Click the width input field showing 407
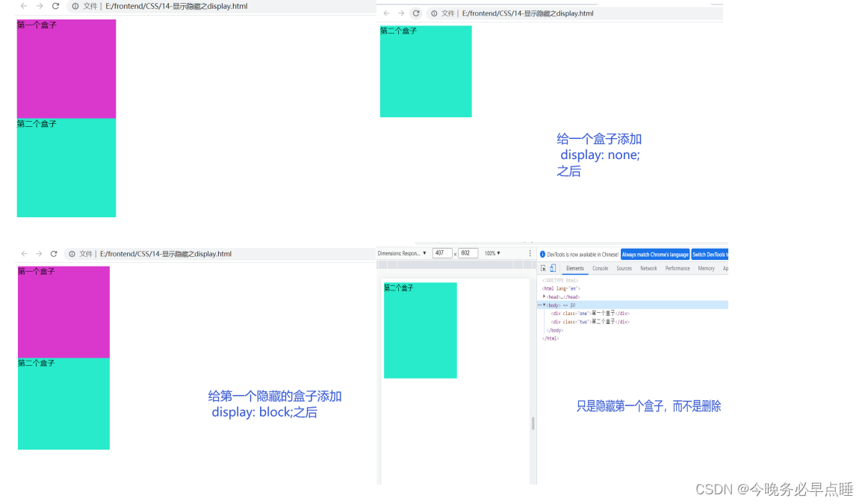This screenshot has height=504, width=865. click(442, 252)
